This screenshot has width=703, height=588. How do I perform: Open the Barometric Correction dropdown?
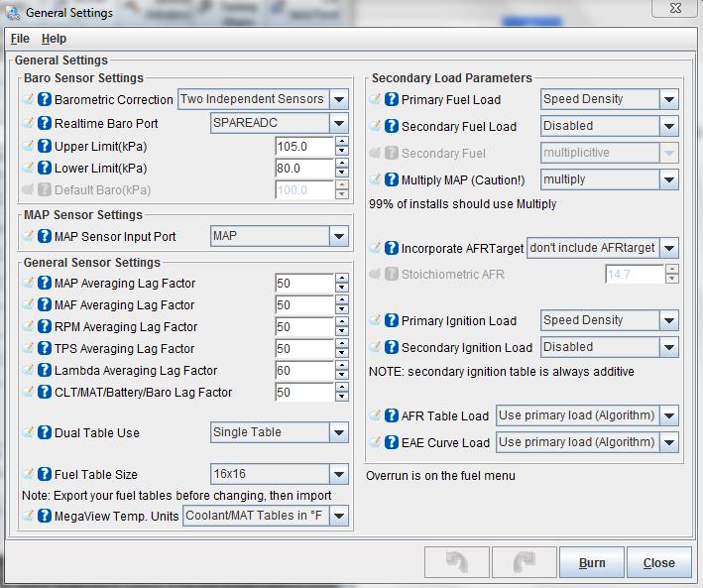[x=339, y=99]
